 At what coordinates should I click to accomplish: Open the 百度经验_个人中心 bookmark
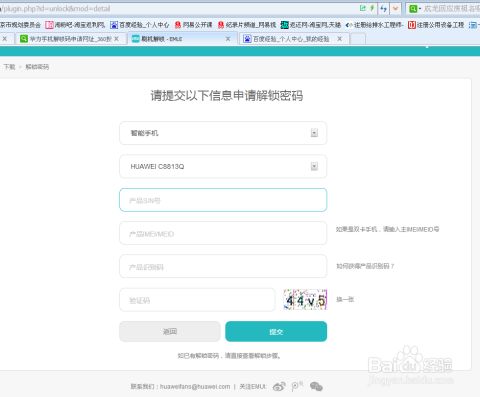140,25
